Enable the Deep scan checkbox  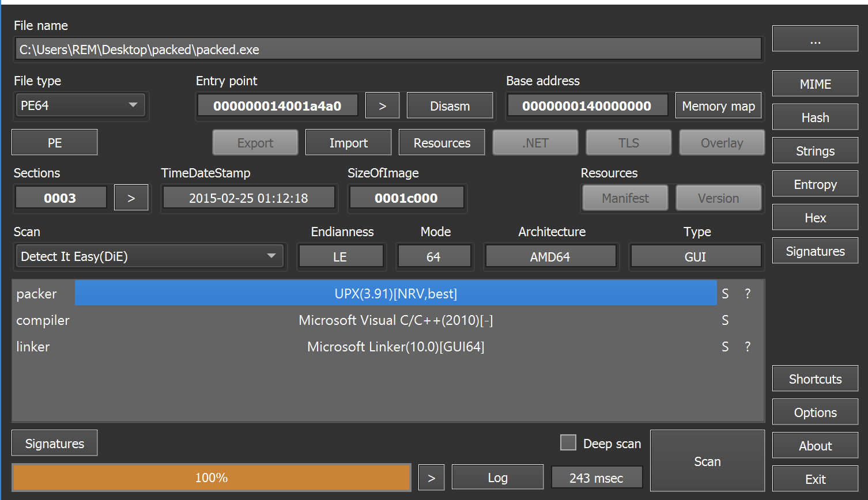pos(568,442)
